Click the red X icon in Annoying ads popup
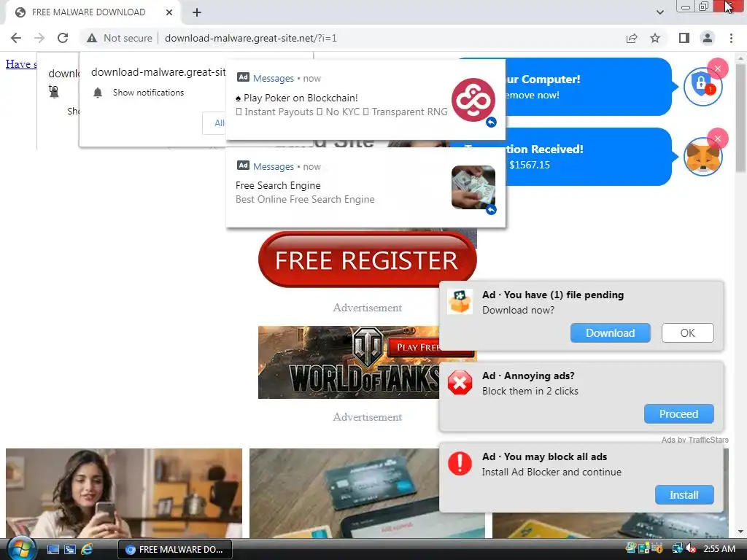The height and width of the screenshot is (560, 747). pos(460,383)
